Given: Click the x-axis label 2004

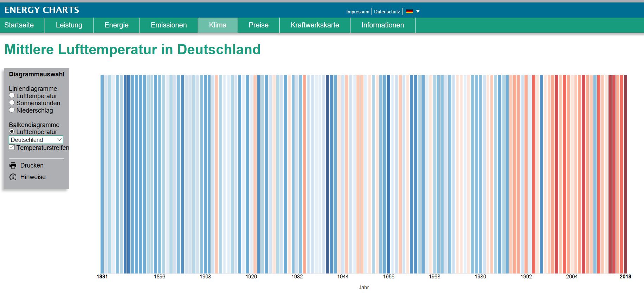Looking at the screenshot, I should click(x=572, y=277).
